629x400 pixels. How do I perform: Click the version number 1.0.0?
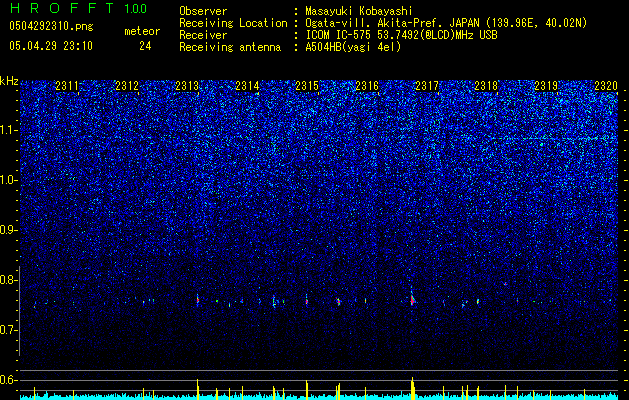[x=135, y=8]
